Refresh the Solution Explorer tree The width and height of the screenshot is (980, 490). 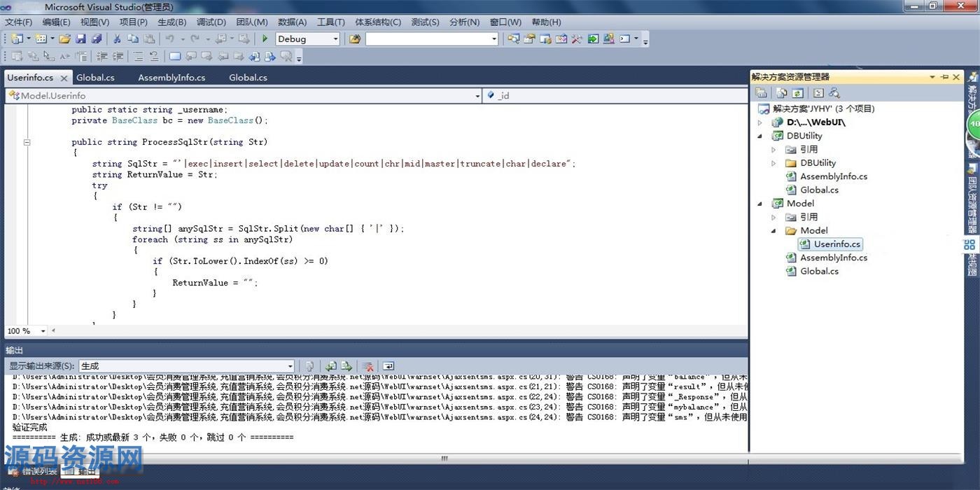coord(797,92)
